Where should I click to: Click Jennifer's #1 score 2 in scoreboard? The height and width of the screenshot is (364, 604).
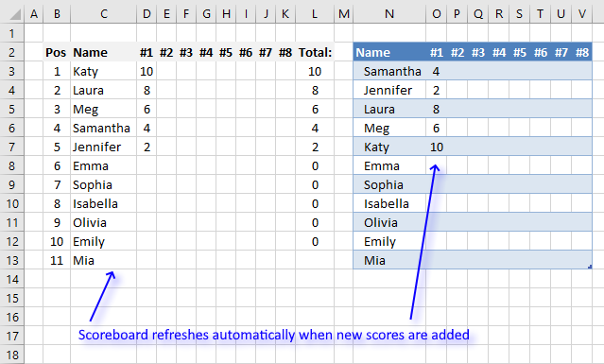point(147,147)
